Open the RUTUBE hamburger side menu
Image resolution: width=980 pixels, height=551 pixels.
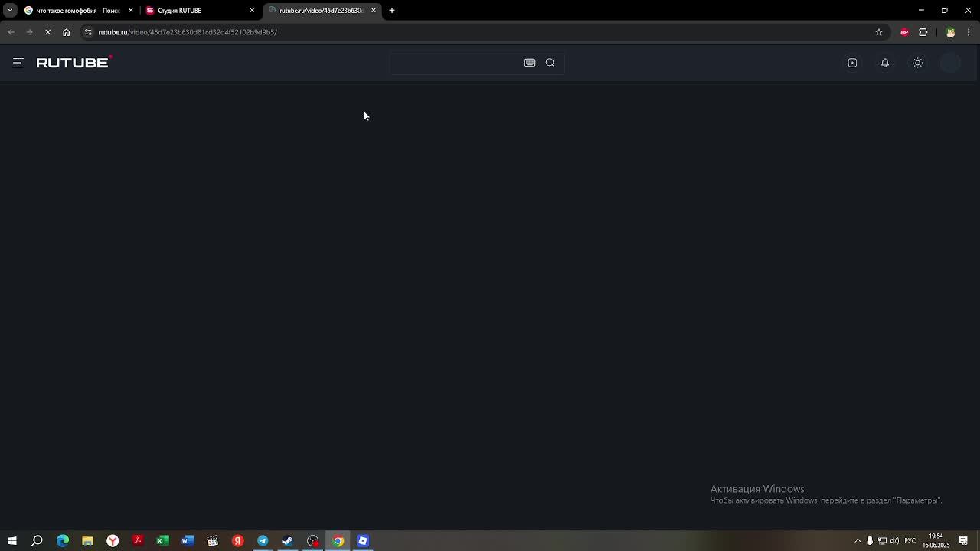[x=18, y=63]
